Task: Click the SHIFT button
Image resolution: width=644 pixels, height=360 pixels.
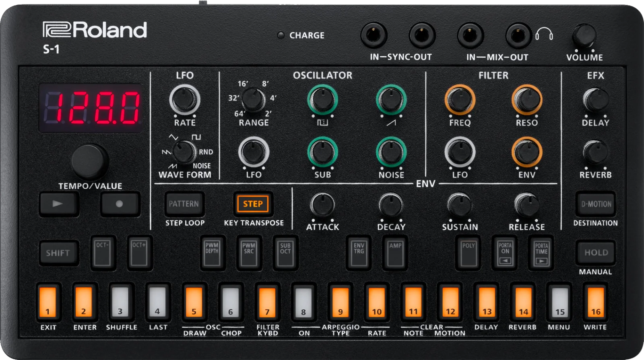Action: (58, 253)
